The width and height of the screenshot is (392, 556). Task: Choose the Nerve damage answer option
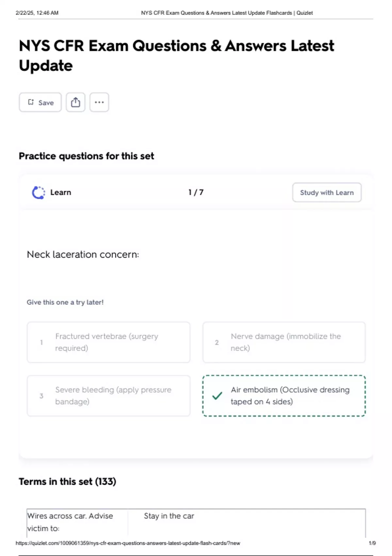284,342
